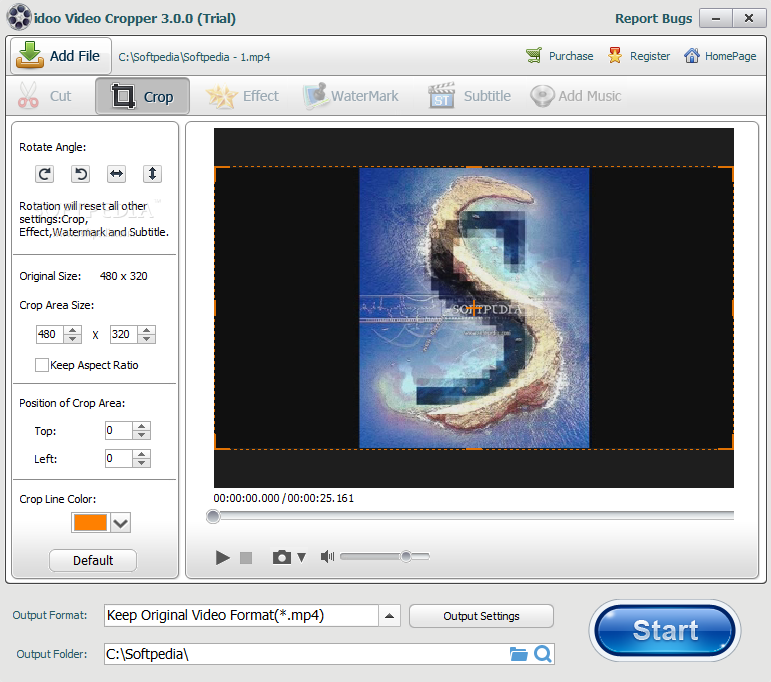Take a snapshot with the camera icon
771x682 pixels.
pos(282,557)
